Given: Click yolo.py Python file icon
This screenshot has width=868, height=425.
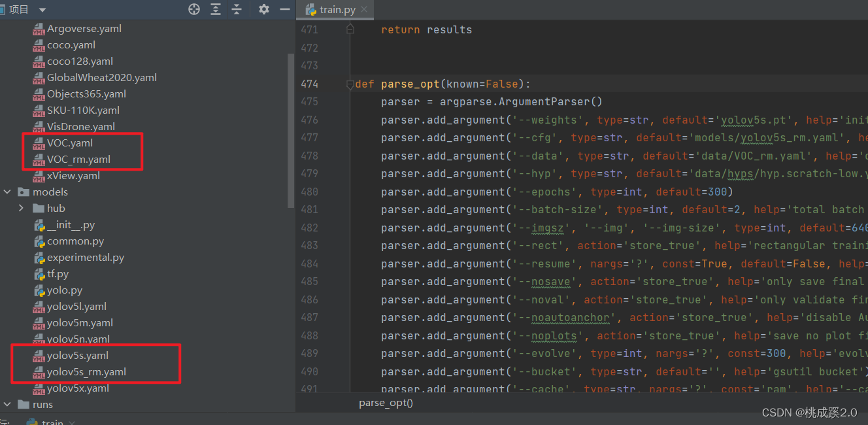Looking at the screenshot, I should pos(39,290).
